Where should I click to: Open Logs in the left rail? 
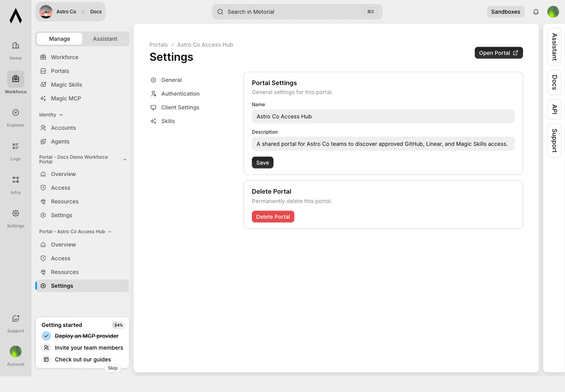click(16, 152)
